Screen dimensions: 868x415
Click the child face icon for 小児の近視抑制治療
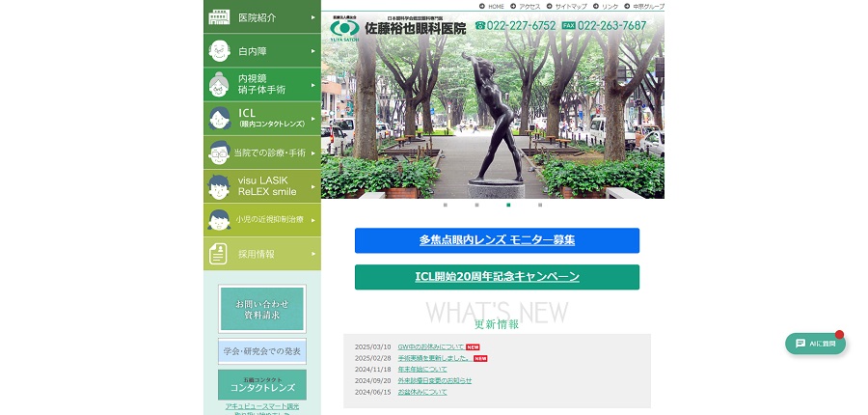(219, 220)
